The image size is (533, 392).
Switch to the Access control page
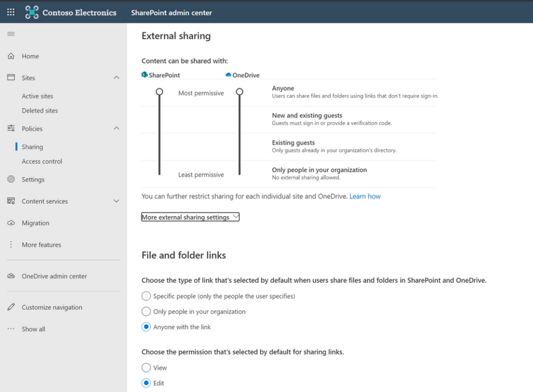point(42,161)
